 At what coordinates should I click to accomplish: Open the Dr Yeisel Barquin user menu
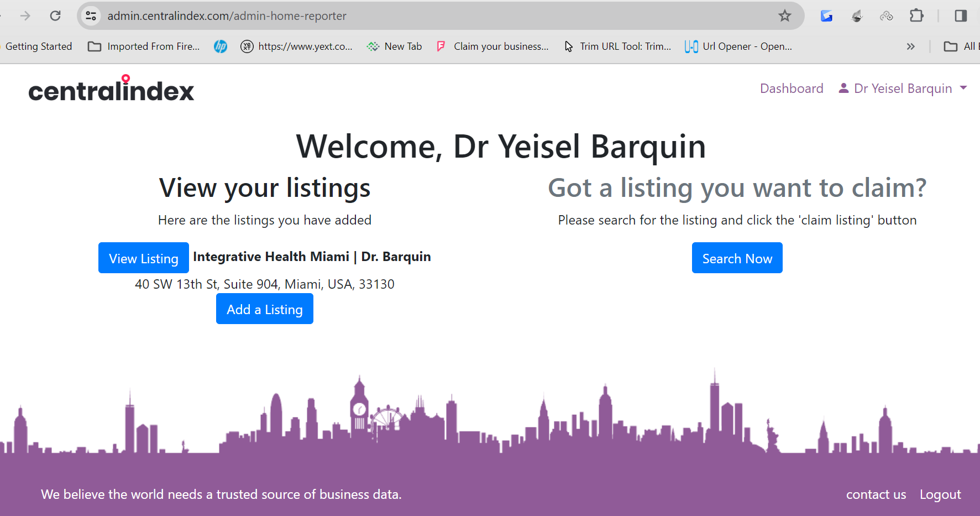(x=903, y=88)
